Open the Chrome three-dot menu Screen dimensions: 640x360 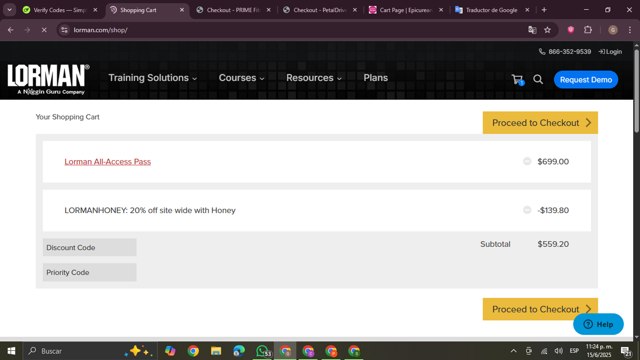pyautogui.click(x=629, y=30)
